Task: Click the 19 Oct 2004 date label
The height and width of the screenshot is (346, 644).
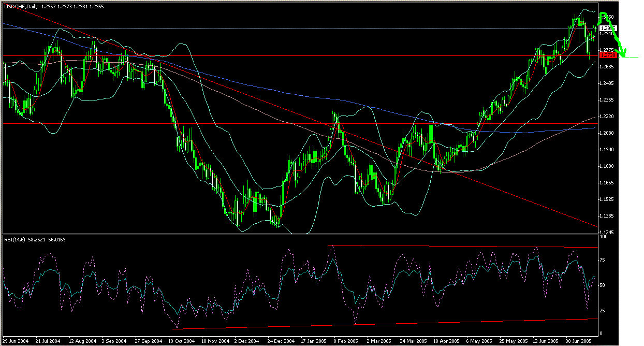Action: 182,342
